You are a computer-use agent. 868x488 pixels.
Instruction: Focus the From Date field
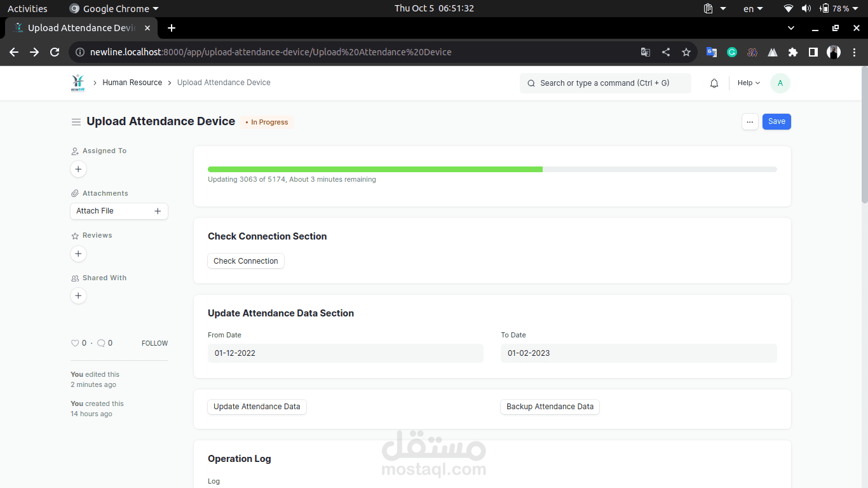[346, 353]
